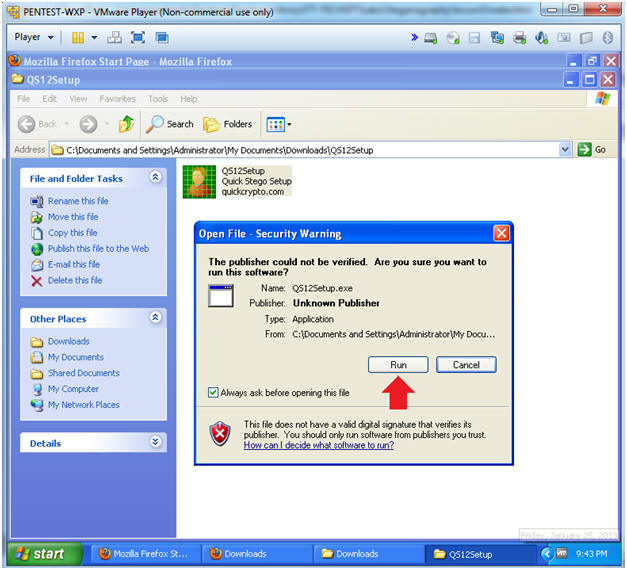This screenshot has width=627, height=570.
Task: Open the Edit menu
Action: (x=50, y=99)
